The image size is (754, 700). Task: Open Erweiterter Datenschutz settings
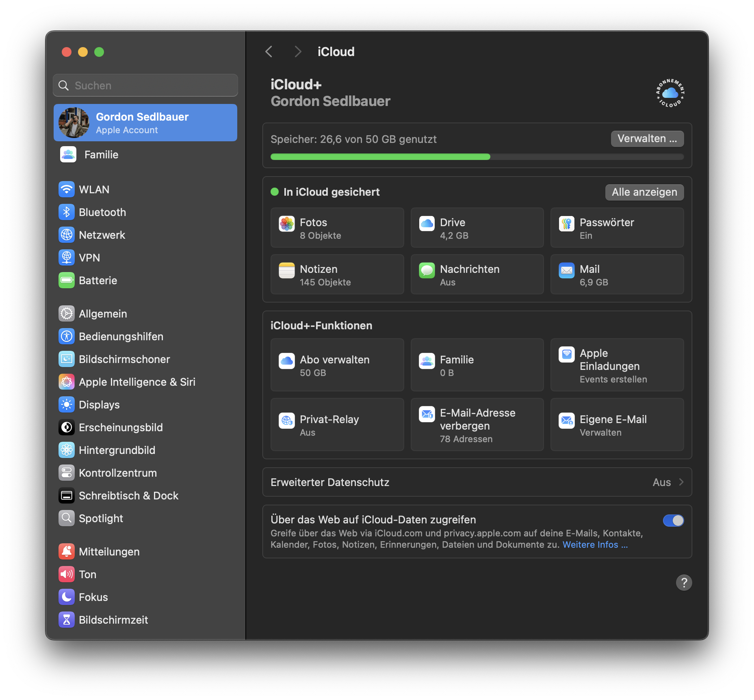477,482
